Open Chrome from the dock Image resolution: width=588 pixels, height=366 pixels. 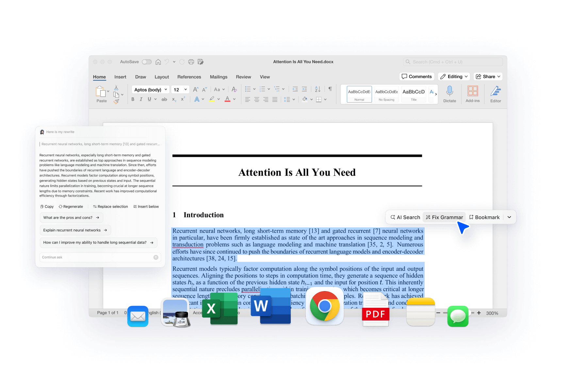point(325,306)
